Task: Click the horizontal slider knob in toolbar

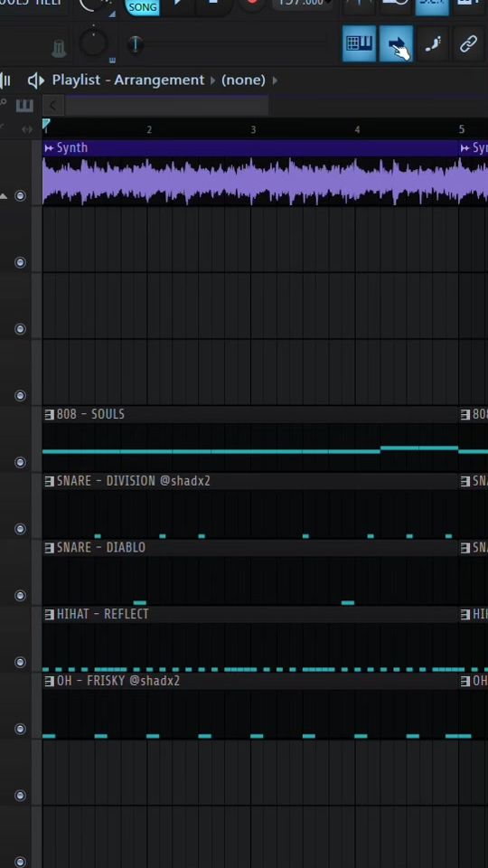Action: click(x=135, y=43)
